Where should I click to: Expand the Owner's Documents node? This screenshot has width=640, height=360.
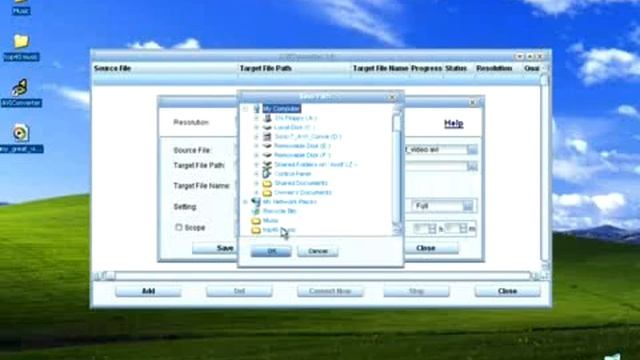pyautogui.click(x=257, y=193)
